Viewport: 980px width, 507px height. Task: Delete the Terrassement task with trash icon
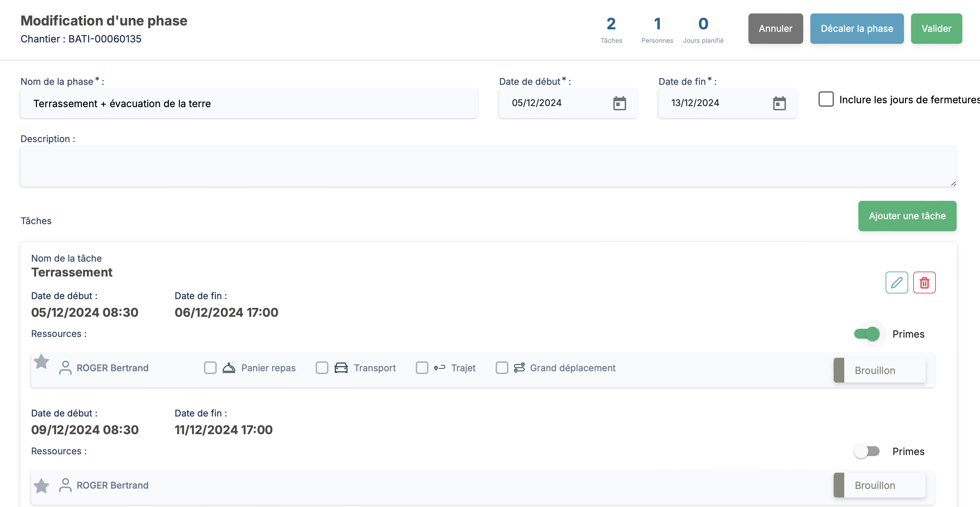(924, 282)
